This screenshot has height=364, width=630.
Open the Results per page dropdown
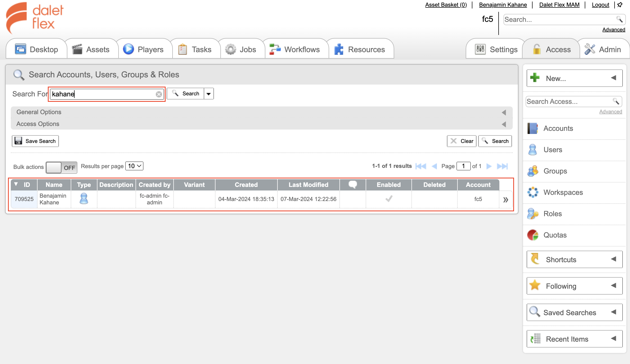coord(134,166)
